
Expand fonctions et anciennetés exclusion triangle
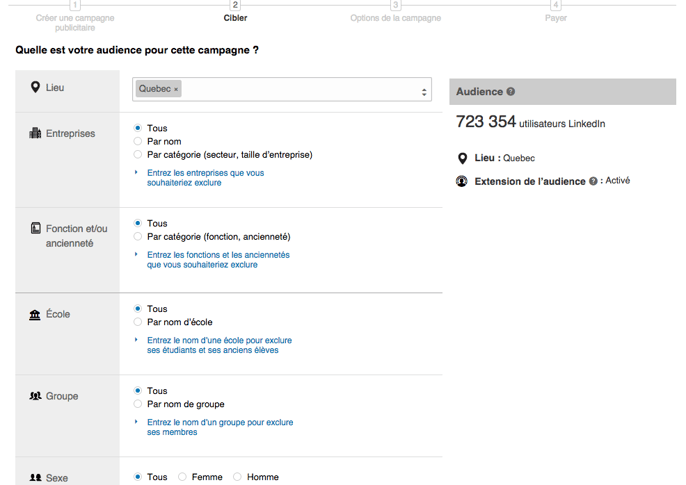(136, 254)
